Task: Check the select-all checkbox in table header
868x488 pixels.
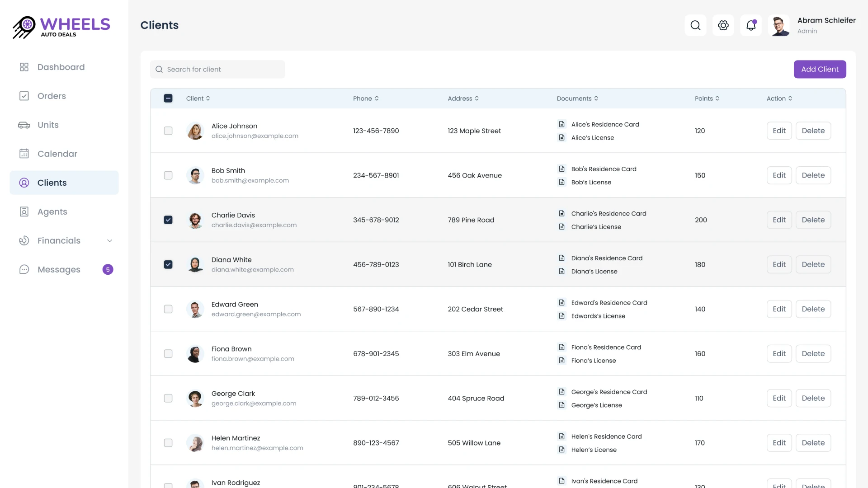Action: click(x=168, y=98)
